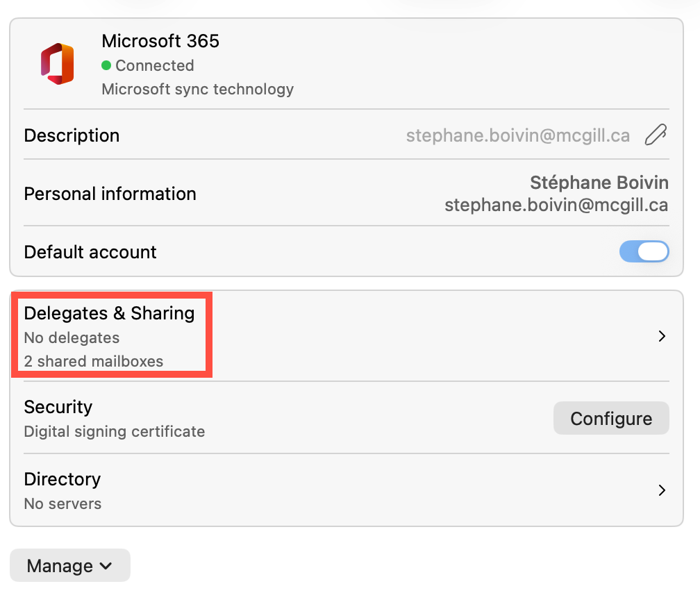This screenshot has height=593, width=700.
Task: Click the "No delegates" status text
Action: coord(72,338)
